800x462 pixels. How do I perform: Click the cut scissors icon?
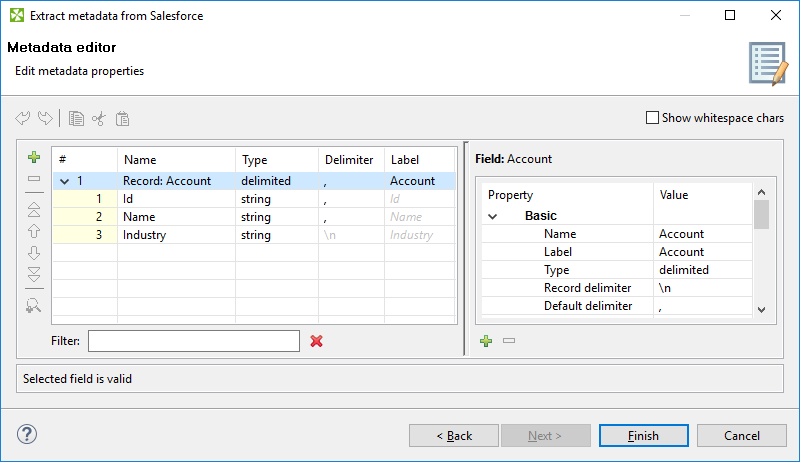click(99, 119)
